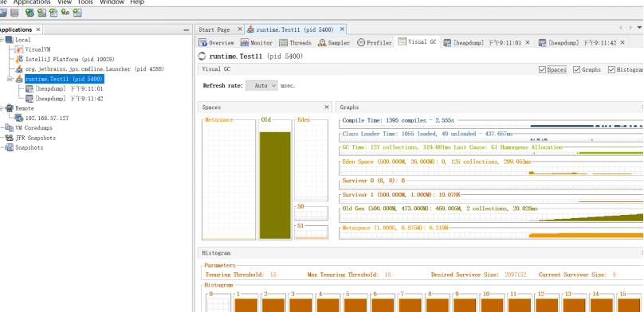Screen dimensions: 644x312
Task: Click the Java icon beside jps.cmdline.Launcher
Action: [19, 69]
